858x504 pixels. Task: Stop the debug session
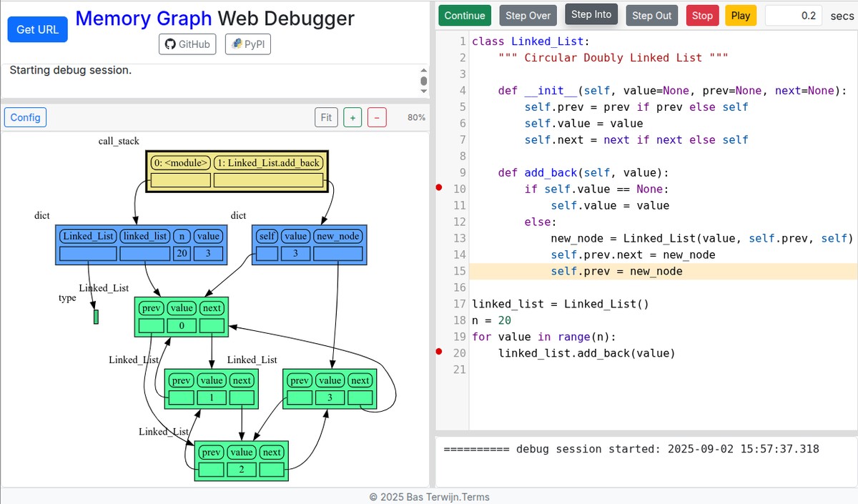[702, 15]
